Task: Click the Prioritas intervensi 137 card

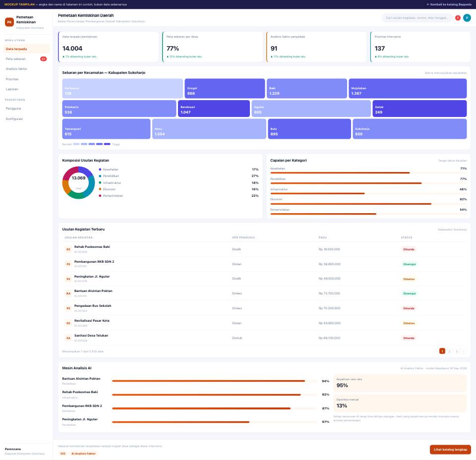Action: [420, 47]
